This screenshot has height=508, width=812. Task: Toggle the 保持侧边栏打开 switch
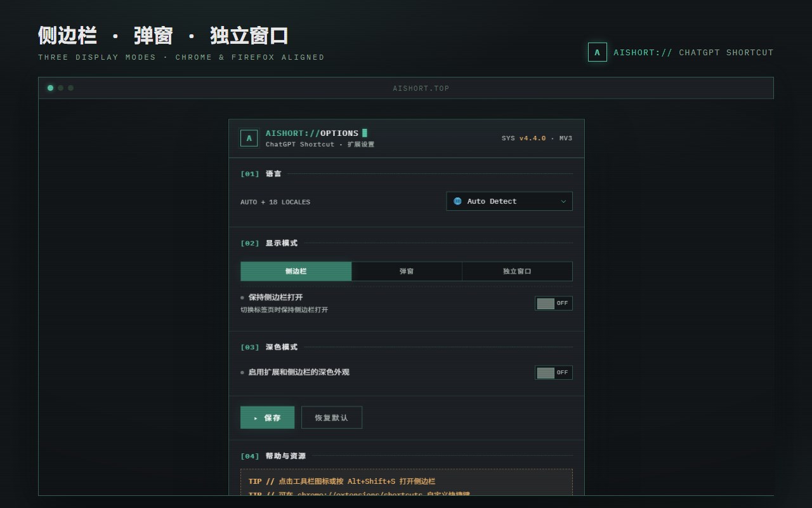[x=554, y=304]
